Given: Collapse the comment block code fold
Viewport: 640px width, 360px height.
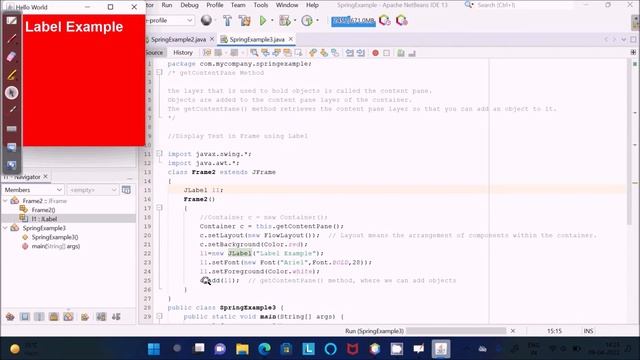Looking at the screenshot, I should (x=160, y=72).
